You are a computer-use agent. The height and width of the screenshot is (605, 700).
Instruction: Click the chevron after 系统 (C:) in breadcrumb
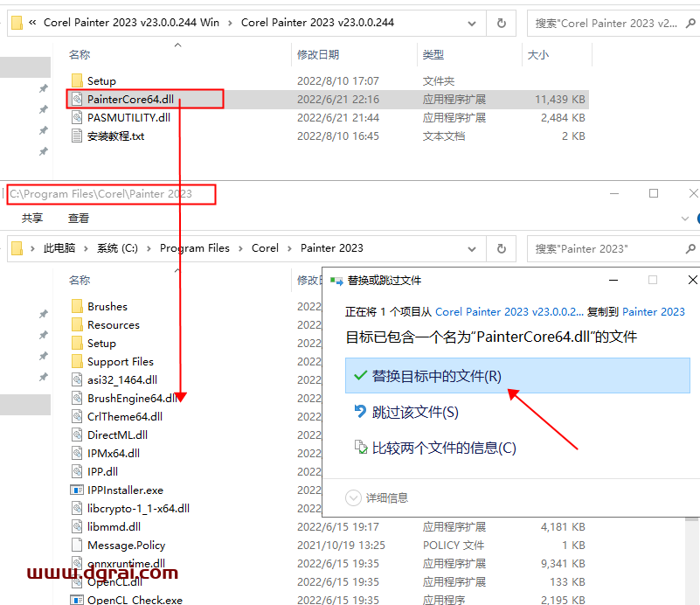[149, 248]
